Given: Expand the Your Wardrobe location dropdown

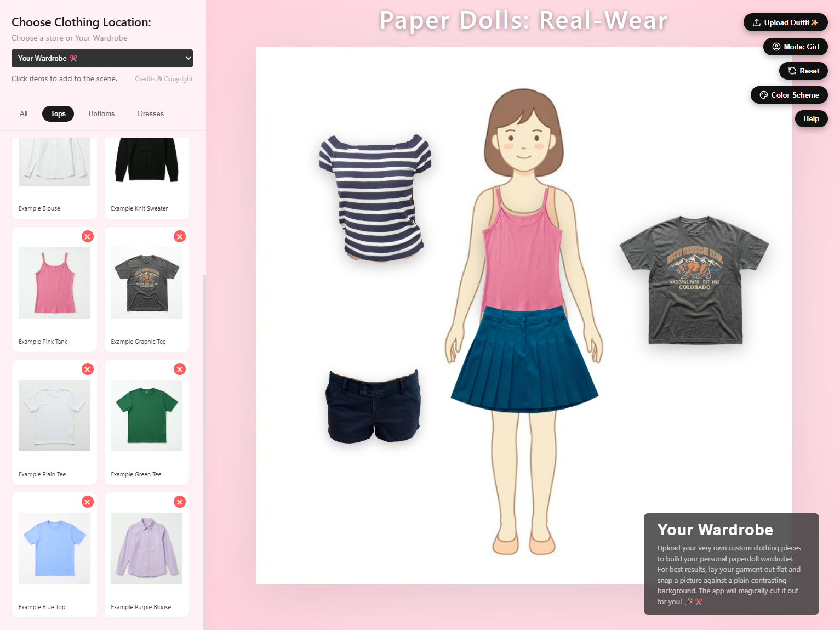Looking at the screenshot, I should click(102, 58).
